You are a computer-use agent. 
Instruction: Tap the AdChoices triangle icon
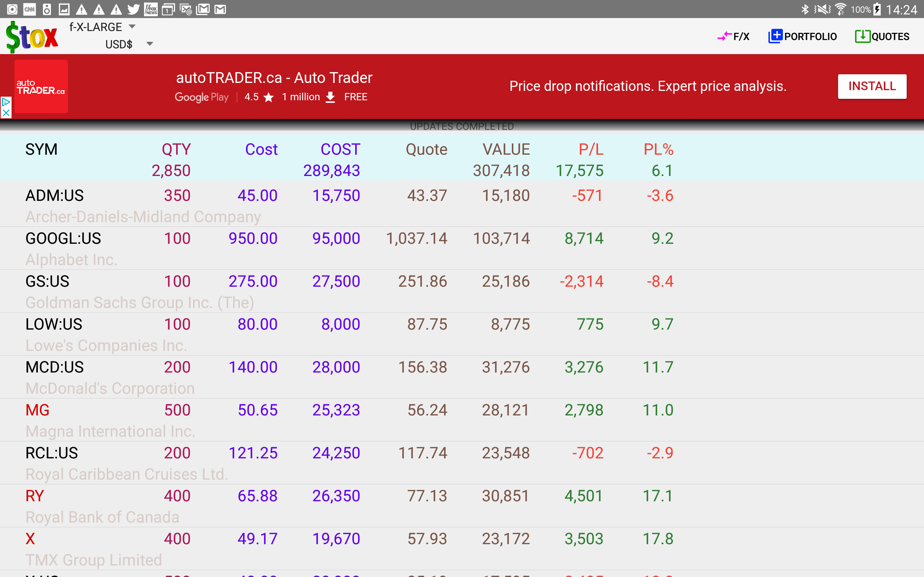coord(6,102)
